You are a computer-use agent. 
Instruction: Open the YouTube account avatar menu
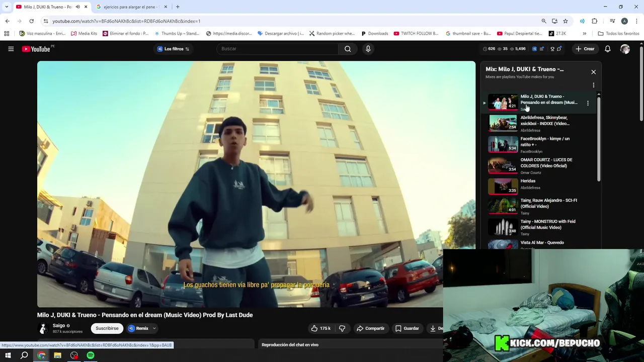625,49
